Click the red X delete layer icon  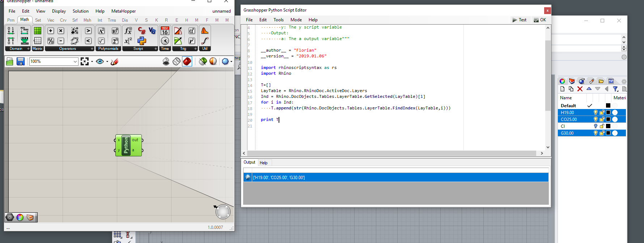[x=580, y=89]
